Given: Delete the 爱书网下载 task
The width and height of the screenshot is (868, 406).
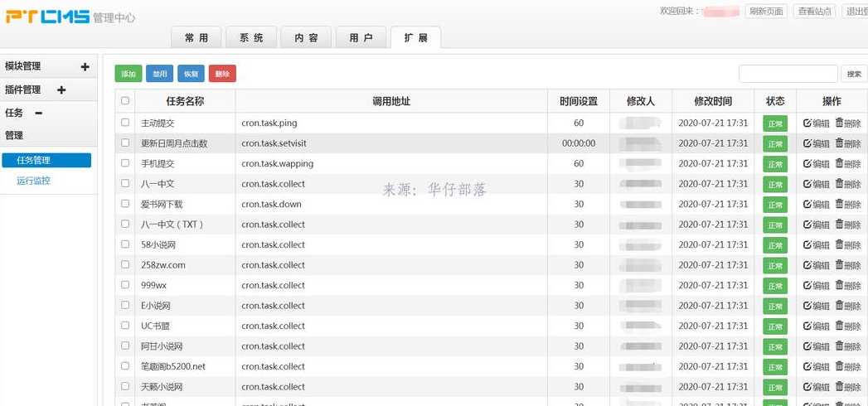Looking at the screenshot, I should point(848,204).
